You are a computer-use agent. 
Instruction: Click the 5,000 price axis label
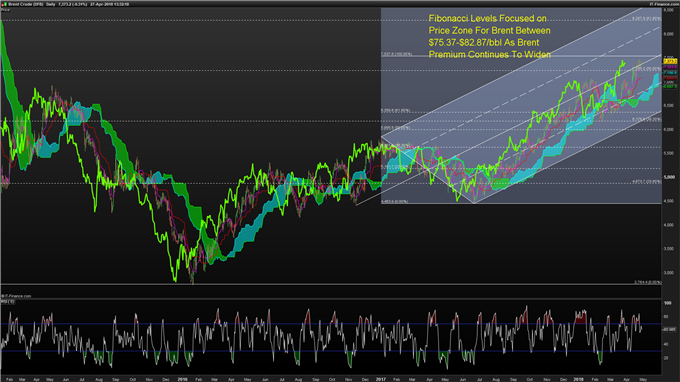pyautogui.click(x=669, y=177)
